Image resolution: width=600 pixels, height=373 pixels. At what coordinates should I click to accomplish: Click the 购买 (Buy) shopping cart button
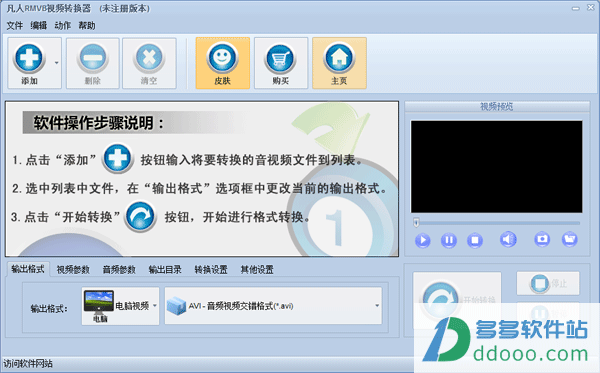281,63
